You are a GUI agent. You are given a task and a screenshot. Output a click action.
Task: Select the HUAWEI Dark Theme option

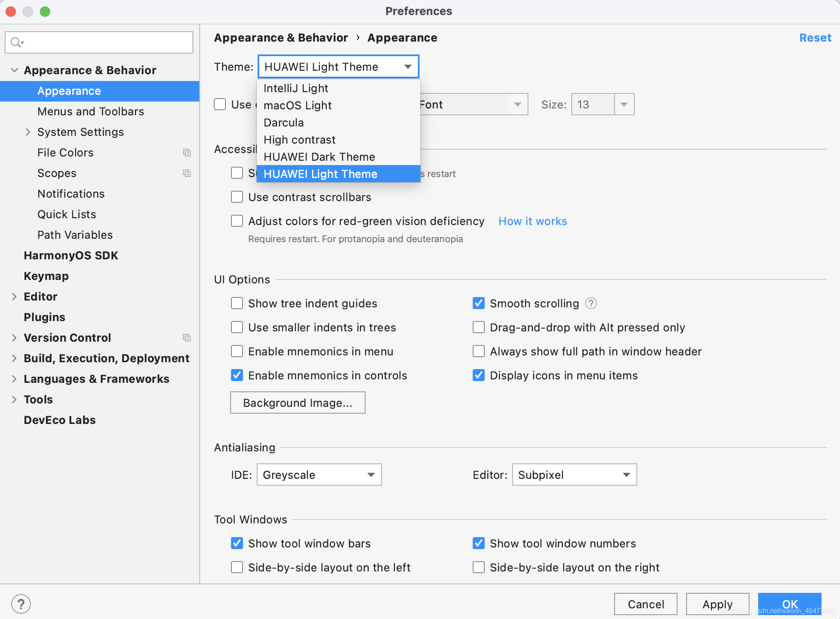point(319,156)
